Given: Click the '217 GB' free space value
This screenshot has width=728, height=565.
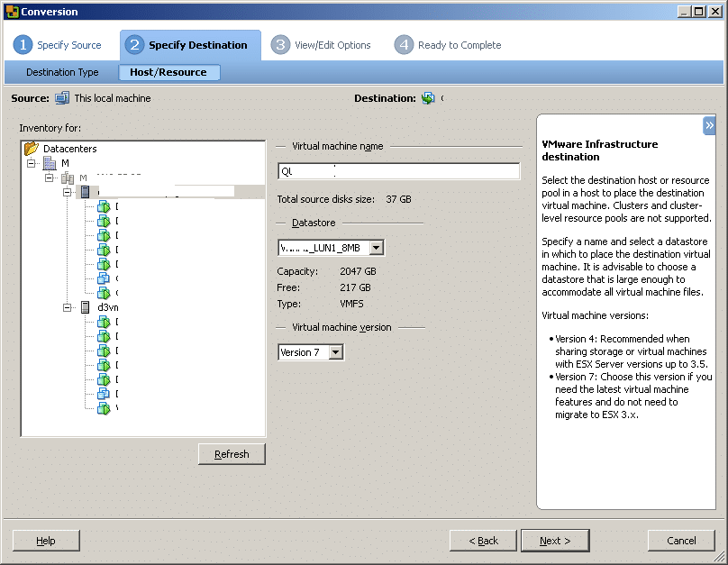Looking at the screenshot, I should (x=355, y=287).
